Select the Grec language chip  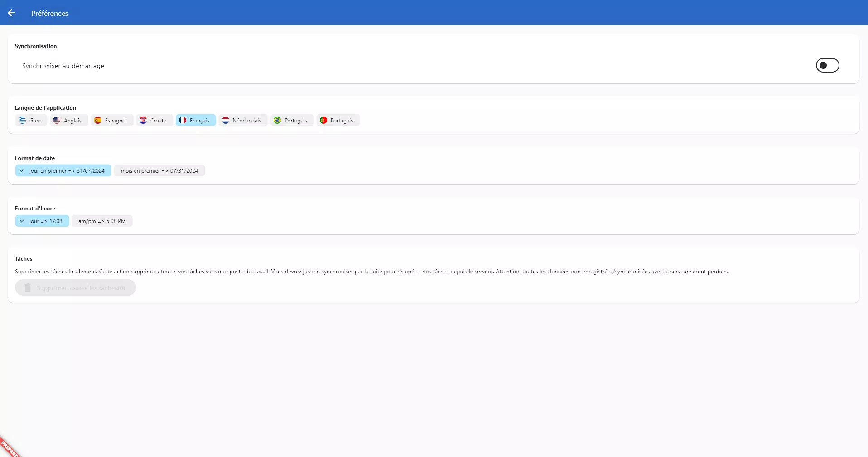(x=30, y=120)
